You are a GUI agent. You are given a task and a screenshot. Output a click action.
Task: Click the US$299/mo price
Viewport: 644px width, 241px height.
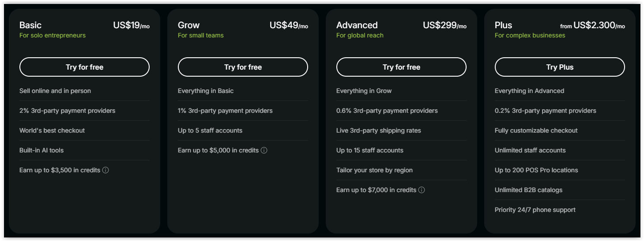[444, 26]
